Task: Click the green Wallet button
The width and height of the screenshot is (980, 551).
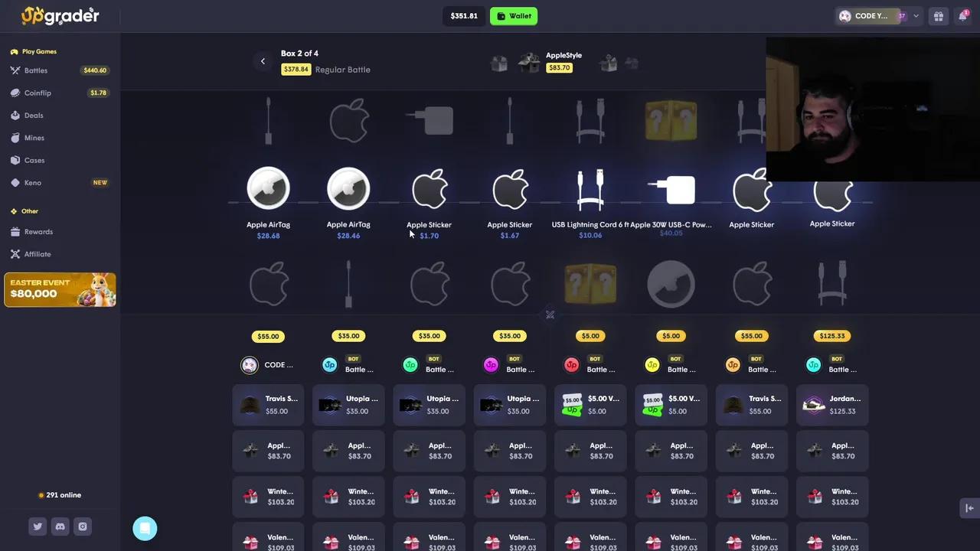Action: 514,16
